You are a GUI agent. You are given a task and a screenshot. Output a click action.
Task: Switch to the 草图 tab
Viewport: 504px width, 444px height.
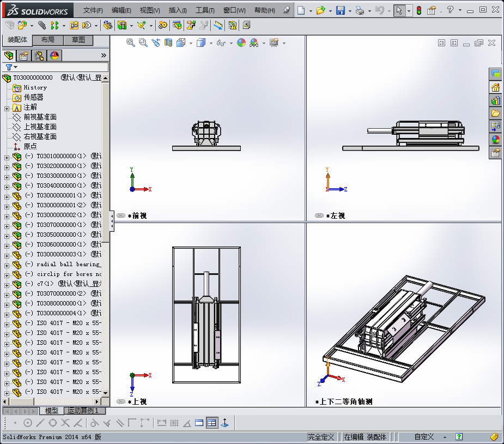[78, 40]
